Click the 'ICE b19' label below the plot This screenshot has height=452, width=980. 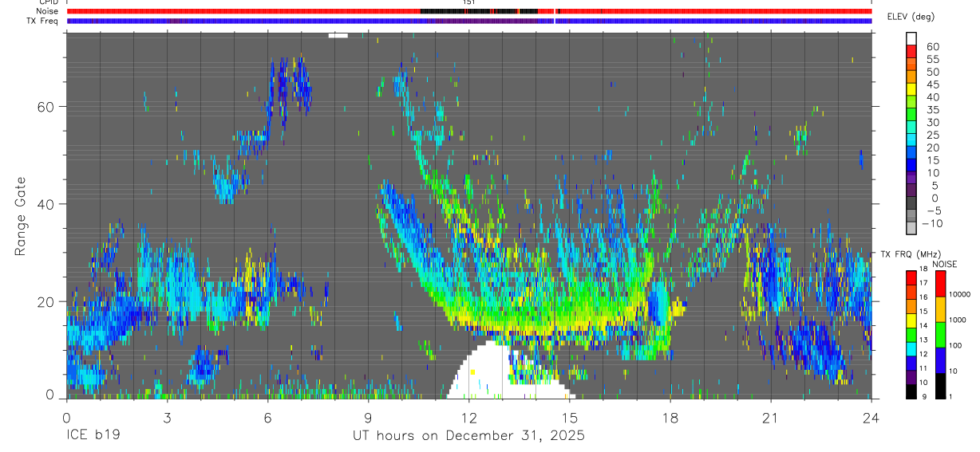coord(92,436)
